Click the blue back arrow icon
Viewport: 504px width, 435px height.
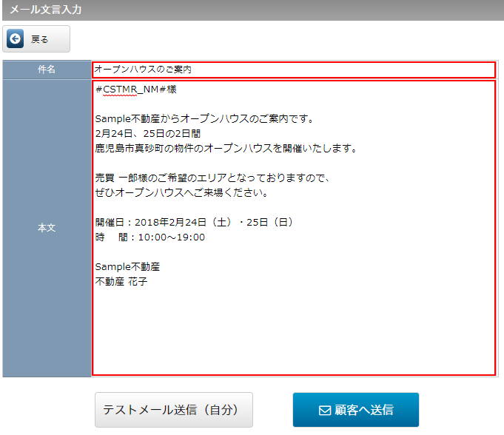tap(15, 39)
